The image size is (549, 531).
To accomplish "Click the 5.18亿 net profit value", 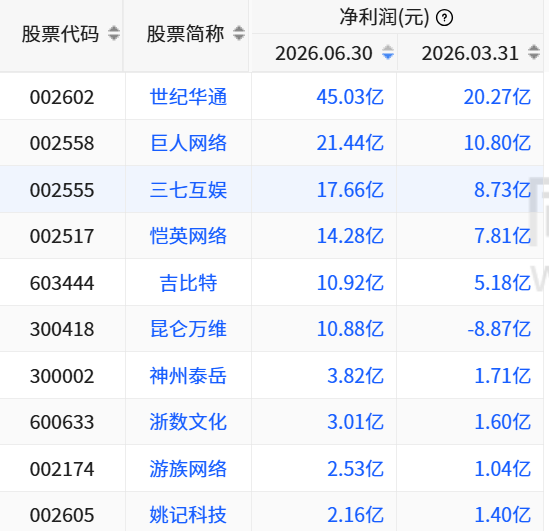I will coord(502,283).
